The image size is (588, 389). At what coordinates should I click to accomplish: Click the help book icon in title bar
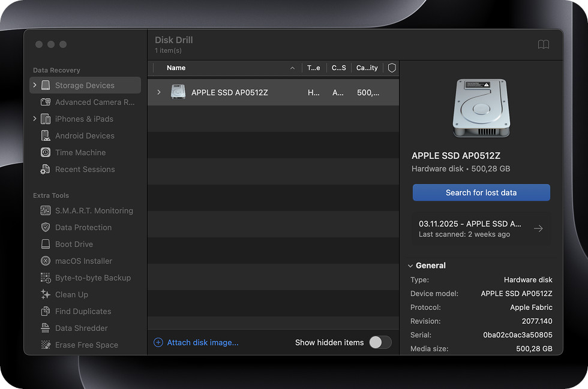click(x=543, y=45)
